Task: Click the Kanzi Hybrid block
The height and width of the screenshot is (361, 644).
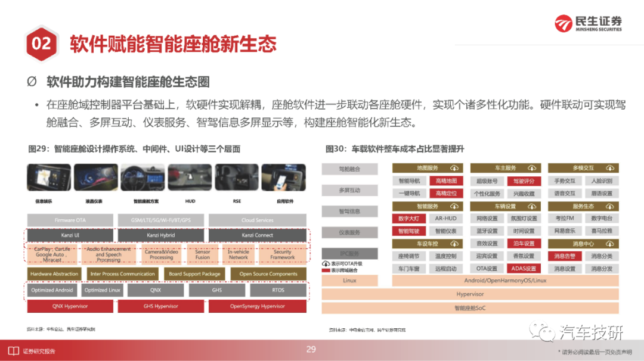Action: (161, 235)
